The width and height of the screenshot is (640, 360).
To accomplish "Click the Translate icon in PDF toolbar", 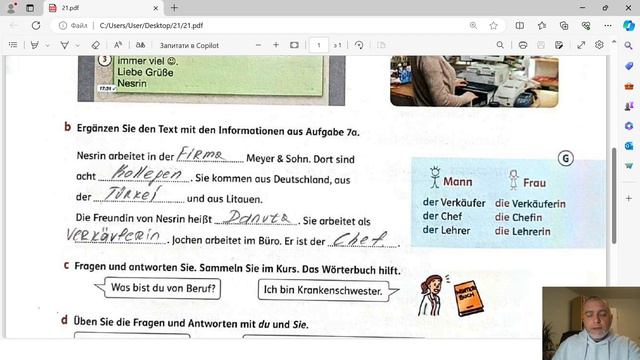I will 140,45.
